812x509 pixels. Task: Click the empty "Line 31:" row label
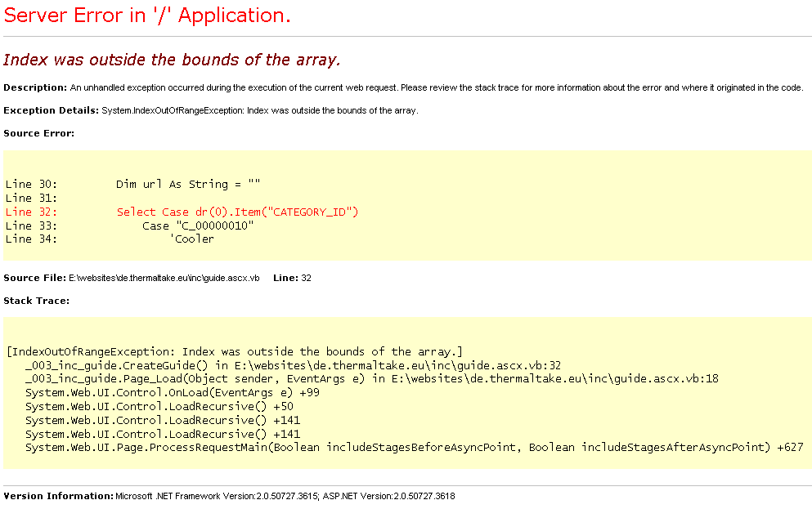31,198
